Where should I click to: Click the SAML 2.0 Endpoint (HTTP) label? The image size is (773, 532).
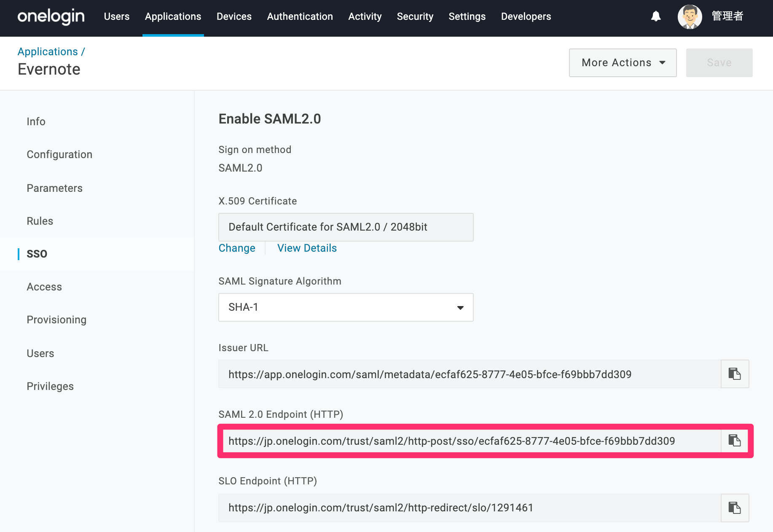click(281, 414)
